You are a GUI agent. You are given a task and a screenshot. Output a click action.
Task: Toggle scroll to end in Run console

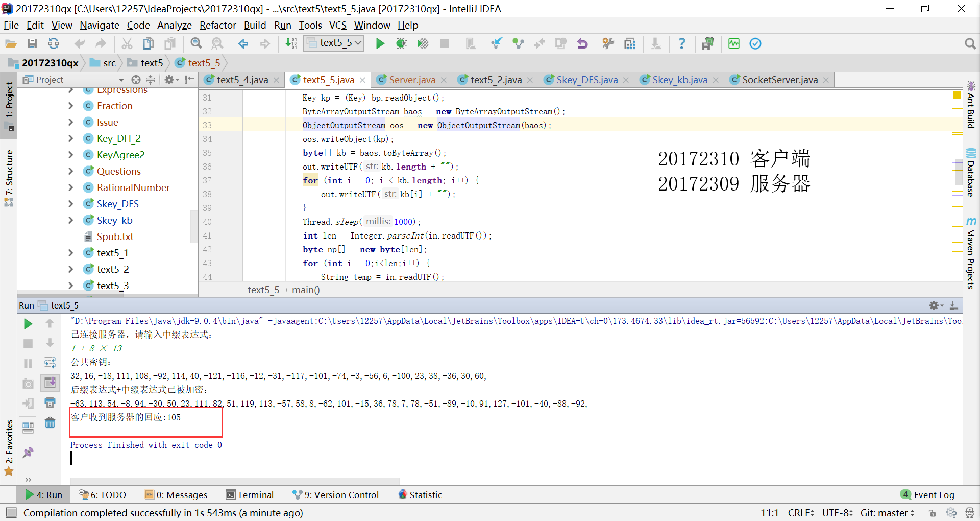click(50, 383)
